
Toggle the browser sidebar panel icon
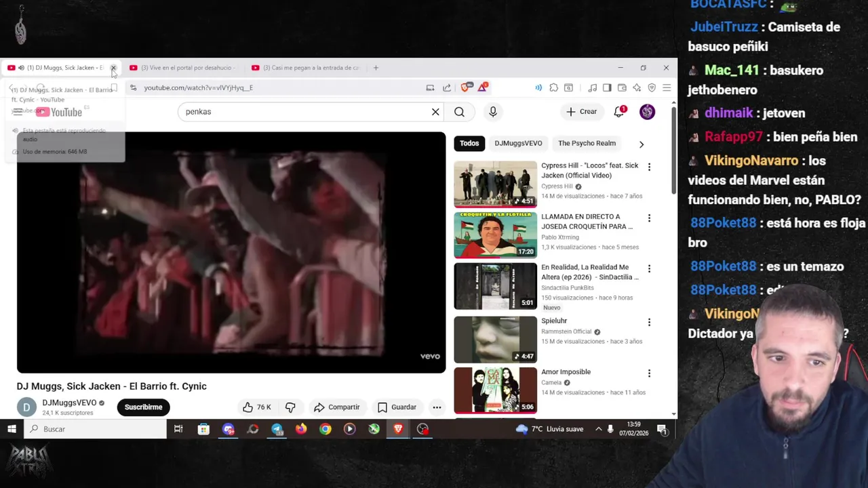point(607,87)
